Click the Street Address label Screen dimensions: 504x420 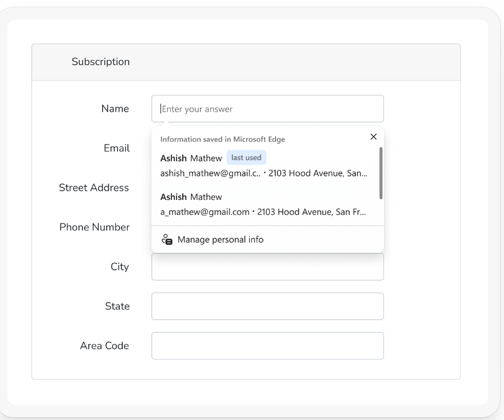[x=94, y=188]
